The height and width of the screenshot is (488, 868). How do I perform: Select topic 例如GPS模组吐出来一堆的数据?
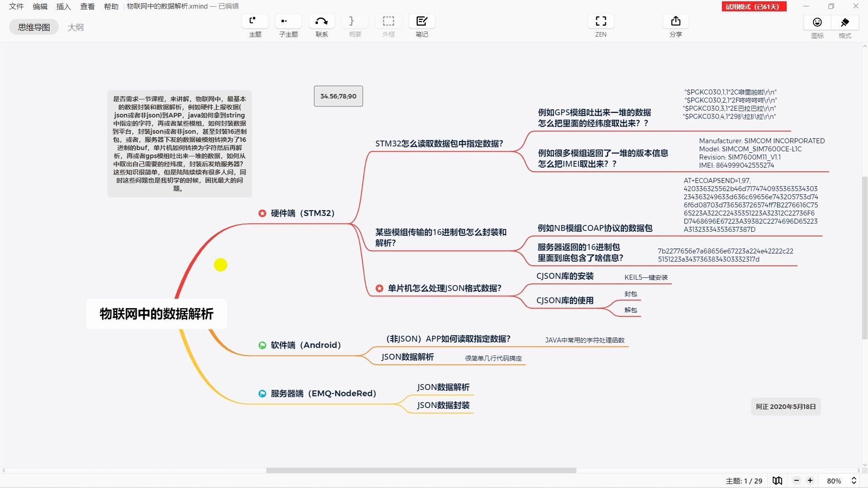(x=594, y=118)
